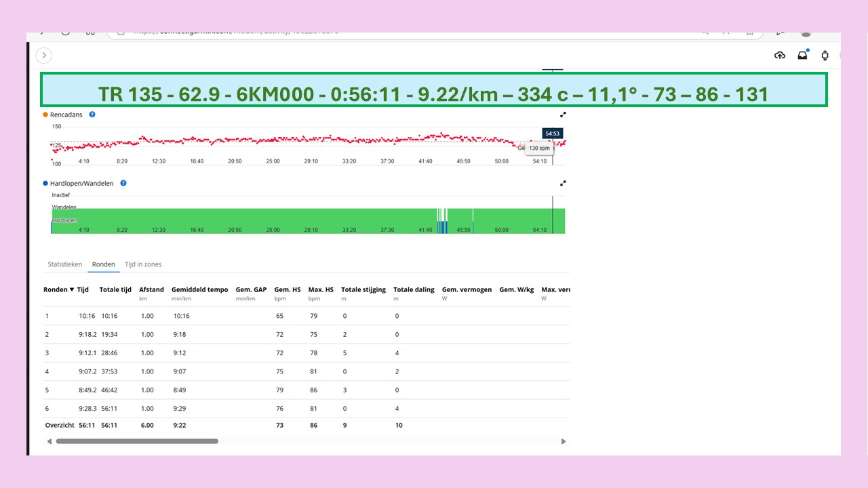Viewport: 868px width, 488px height.
Task: Click the 150 axis label in Rencadans chart
Action: (56, 127)
